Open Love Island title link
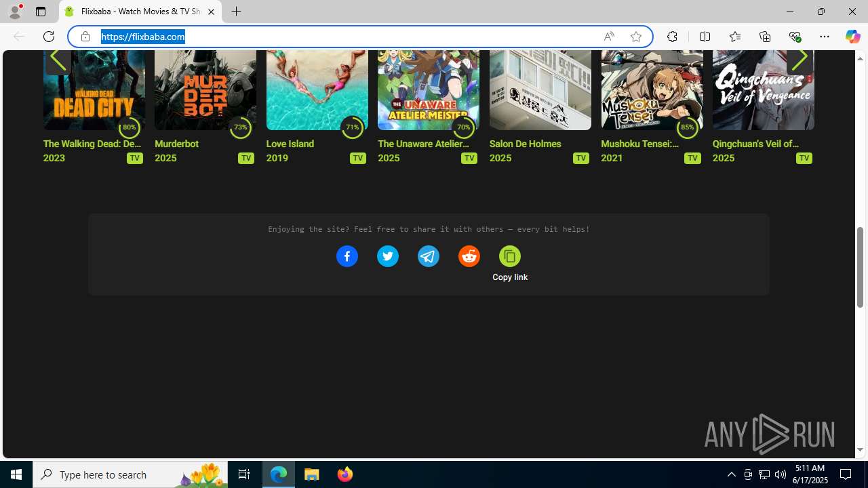 [290, 144]
